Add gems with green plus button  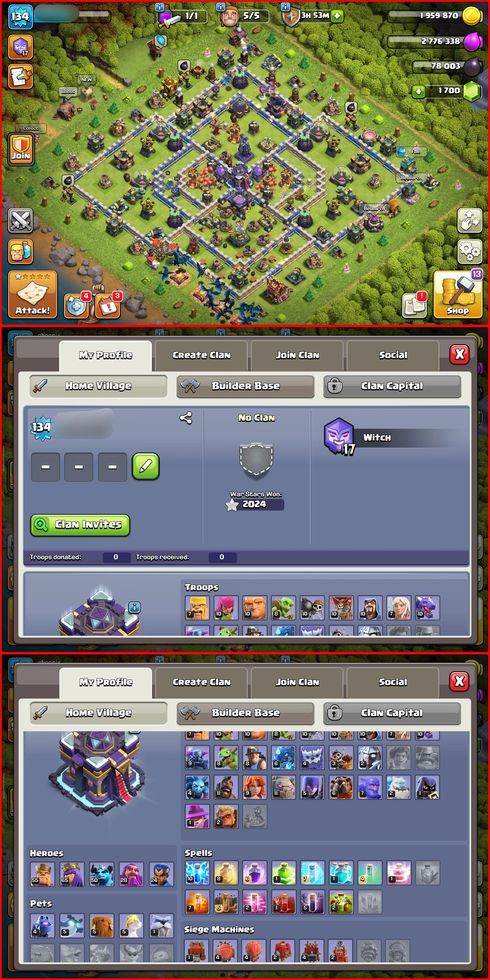click(x=419, y=91)
